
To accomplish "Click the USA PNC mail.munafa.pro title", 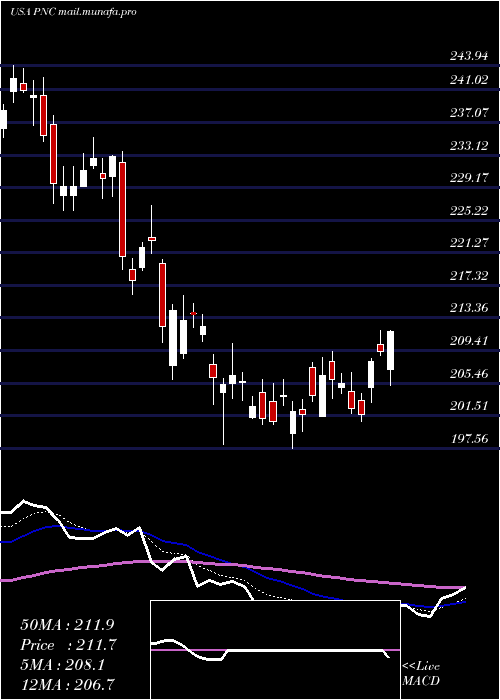I will click(73, 12).
